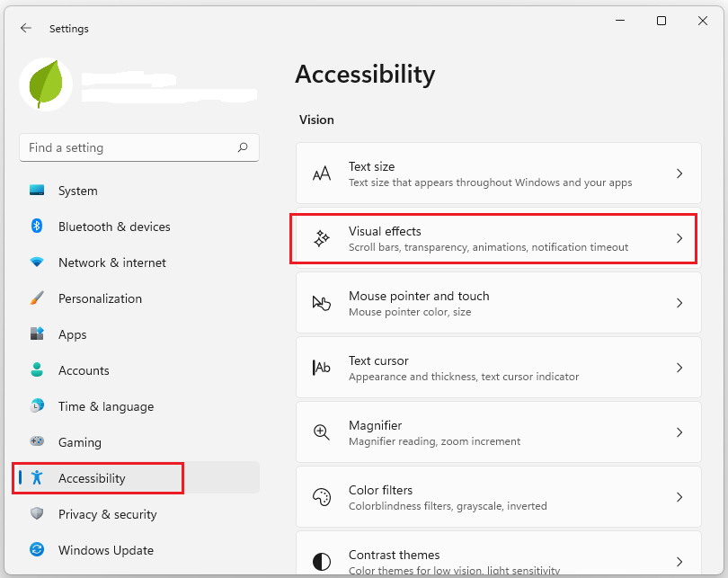Open Mouse pointer and touch title
The height and width of the screenshot is (578, 728).
tap(419, 296)
